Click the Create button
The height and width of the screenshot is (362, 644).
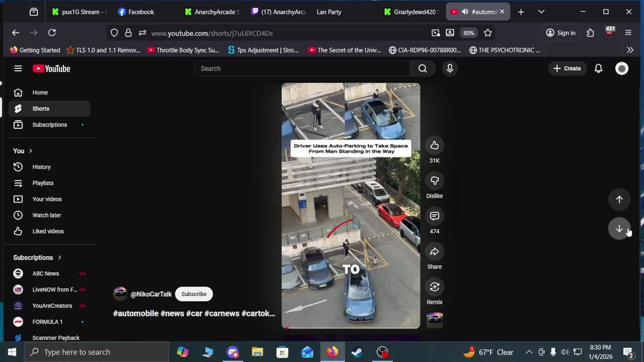567,68
